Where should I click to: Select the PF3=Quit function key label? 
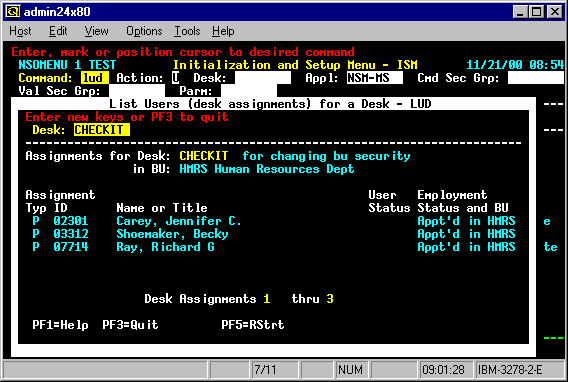[x=130, y=325]
